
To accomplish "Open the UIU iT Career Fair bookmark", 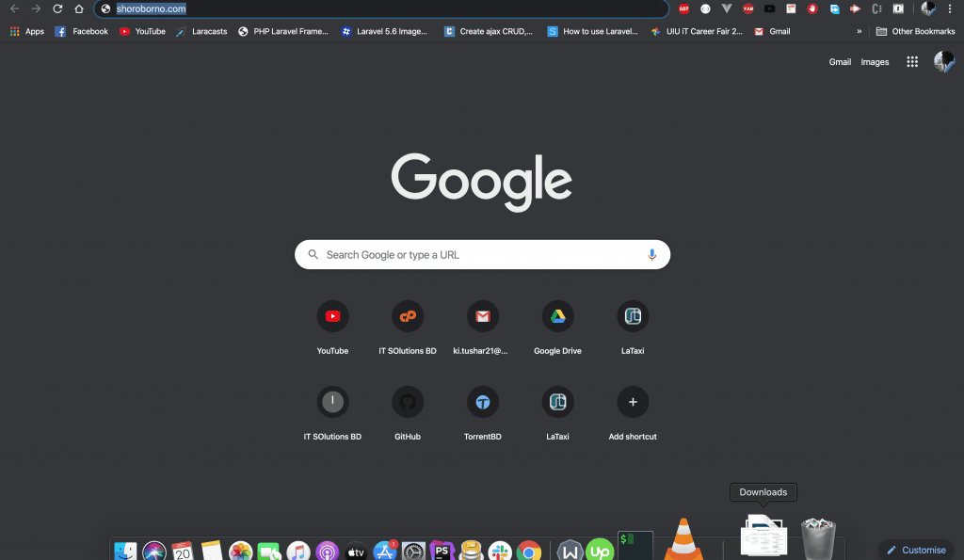I will 698,31.
